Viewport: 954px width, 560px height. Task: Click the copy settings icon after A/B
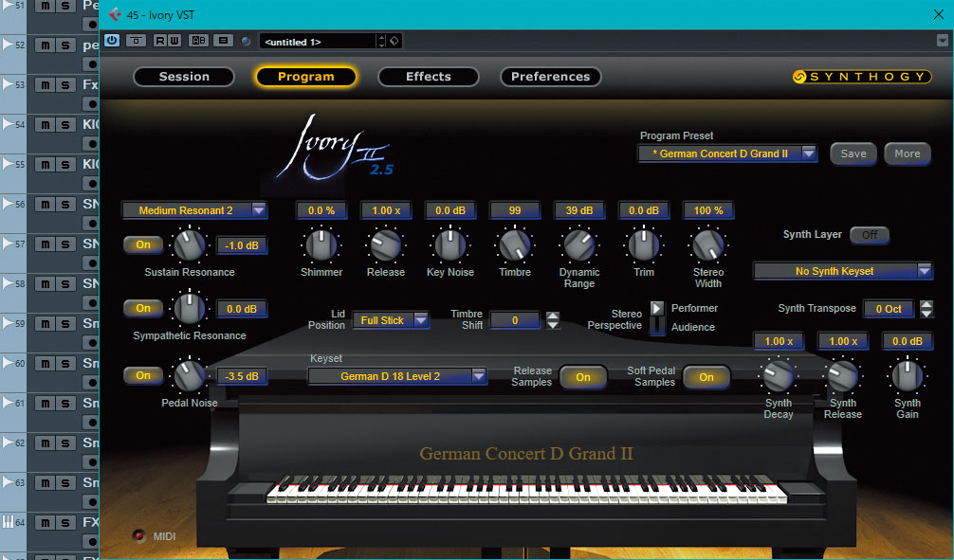223,41
